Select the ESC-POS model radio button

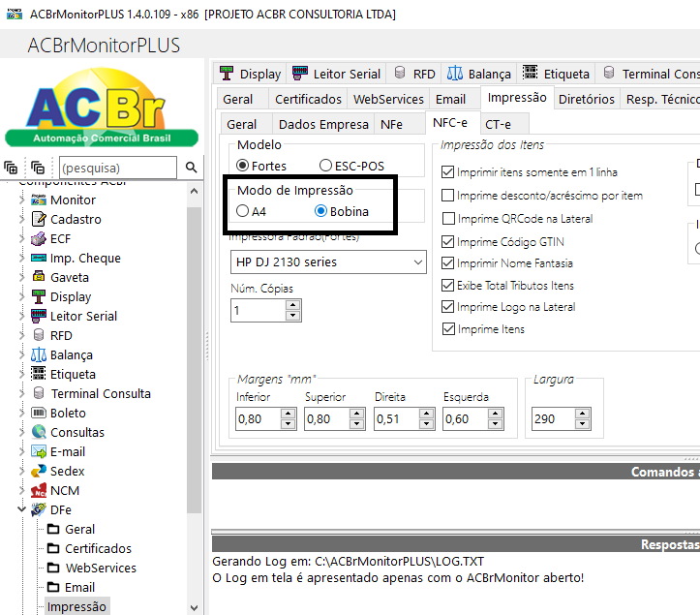[x=325, y=166]
